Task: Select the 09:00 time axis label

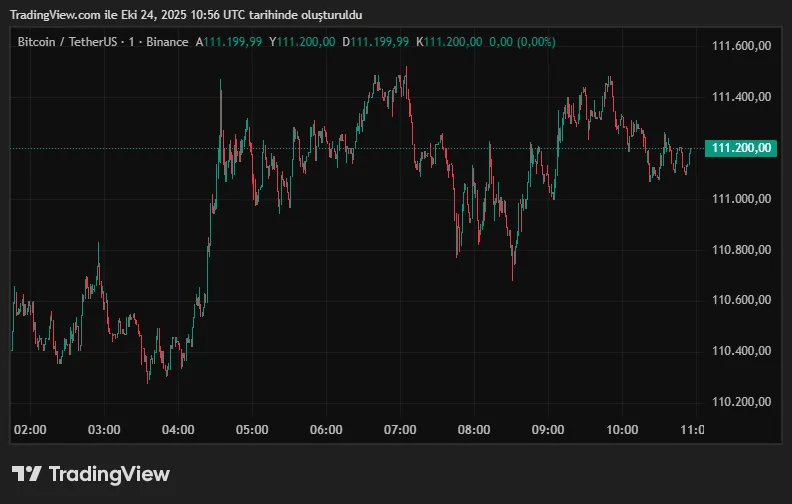Action: coord(548,429)
